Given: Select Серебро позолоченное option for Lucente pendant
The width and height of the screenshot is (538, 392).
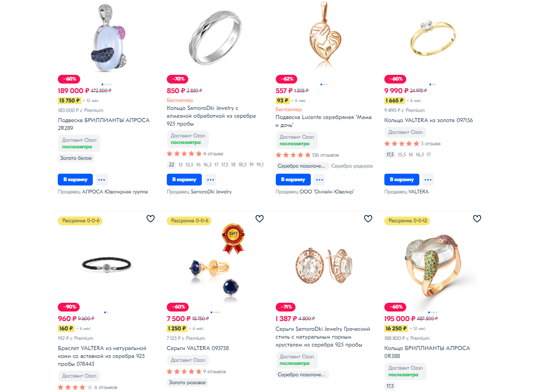Looking at the screenshot, I should point(302,166).
